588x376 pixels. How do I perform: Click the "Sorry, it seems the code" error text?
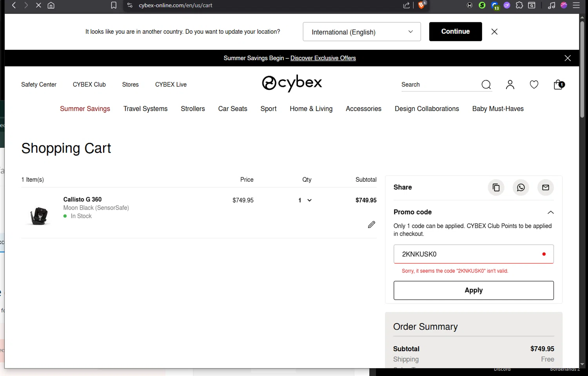(x=455, y=271)
